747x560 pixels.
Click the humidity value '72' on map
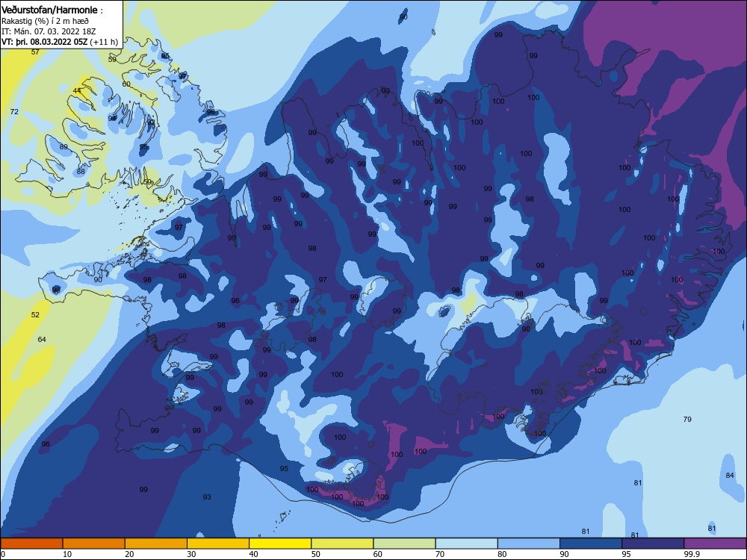click(14, 111)
